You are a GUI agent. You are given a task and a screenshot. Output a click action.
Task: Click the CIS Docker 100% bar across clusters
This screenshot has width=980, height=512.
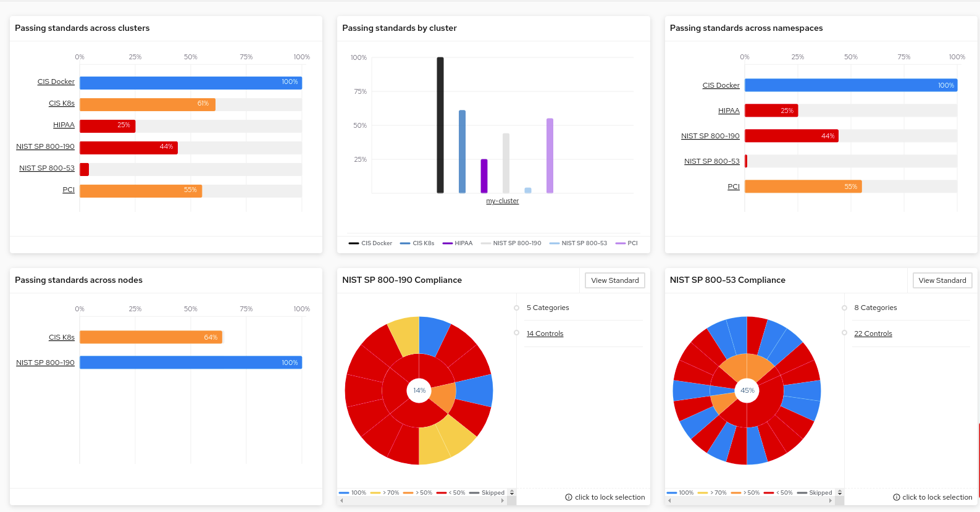coord(191,82)
